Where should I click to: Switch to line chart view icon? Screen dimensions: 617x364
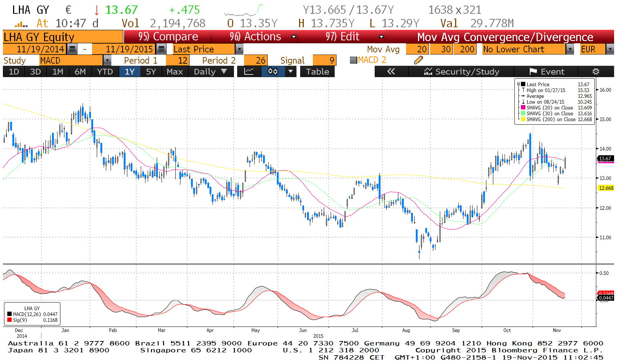249,72
